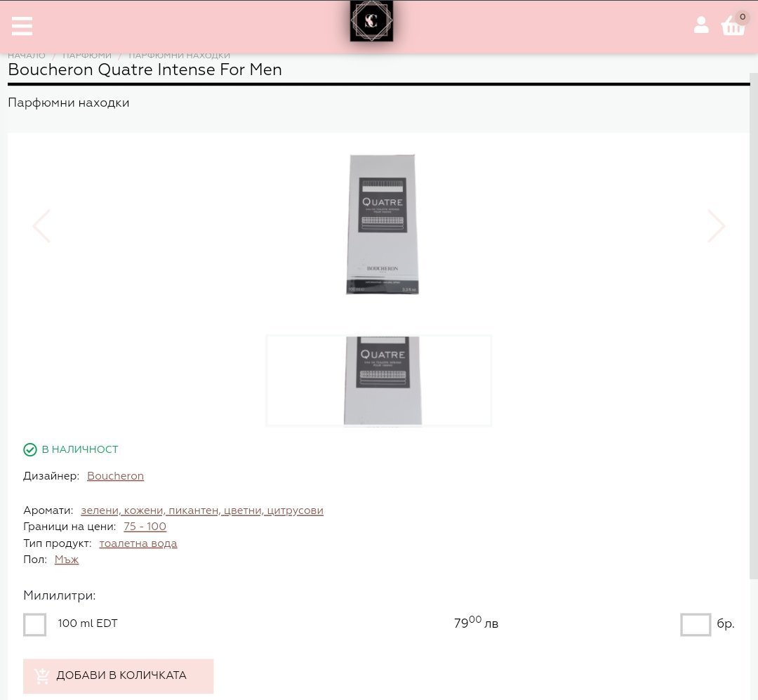Click the quantity input box
This screenshot has height=700, width=758.
(x=695, y=624)
